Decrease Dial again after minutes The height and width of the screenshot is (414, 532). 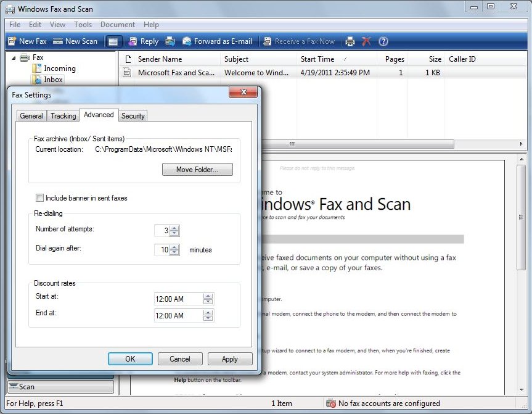coord(174,252)
